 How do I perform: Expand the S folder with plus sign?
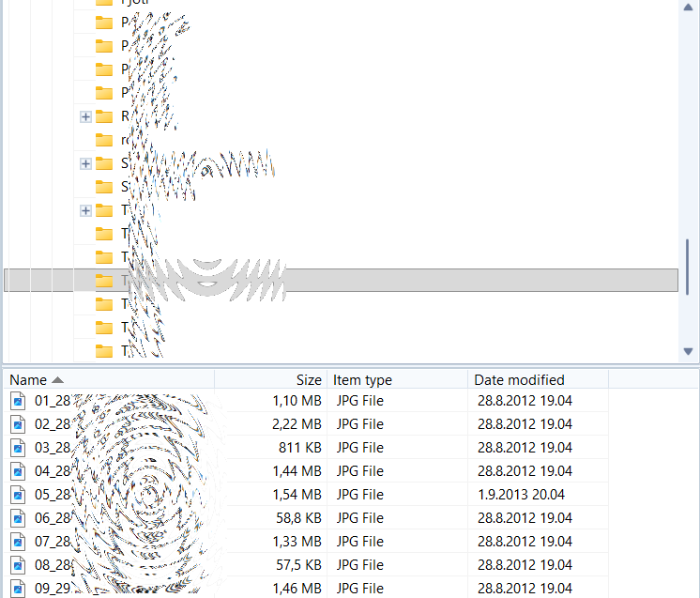85,163
